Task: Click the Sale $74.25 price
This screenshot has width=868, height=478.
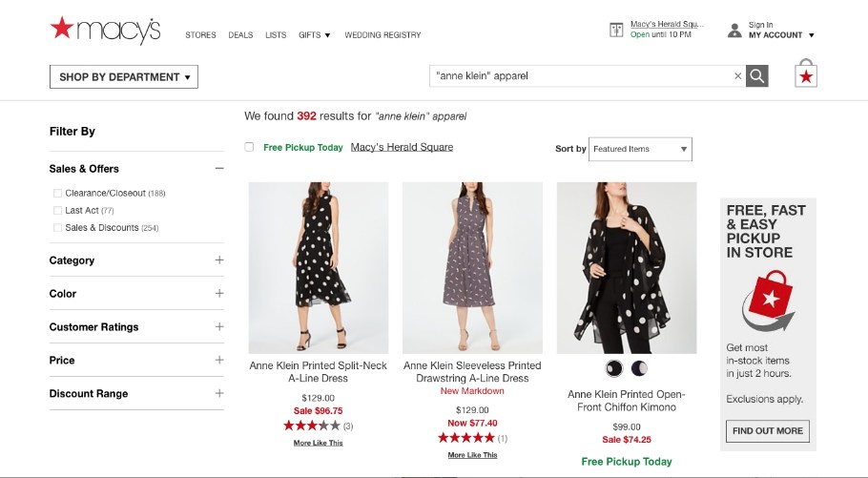Action: pos(627,439)
